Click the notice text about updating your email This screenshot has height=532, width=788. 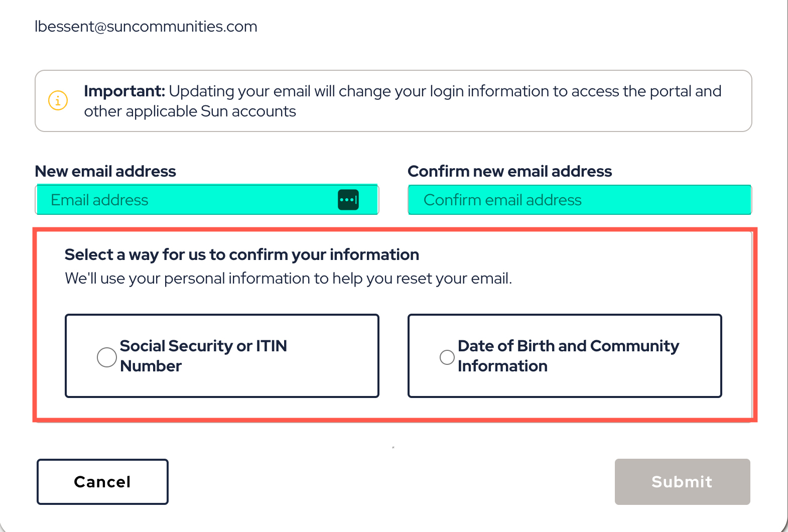(403, 101)
